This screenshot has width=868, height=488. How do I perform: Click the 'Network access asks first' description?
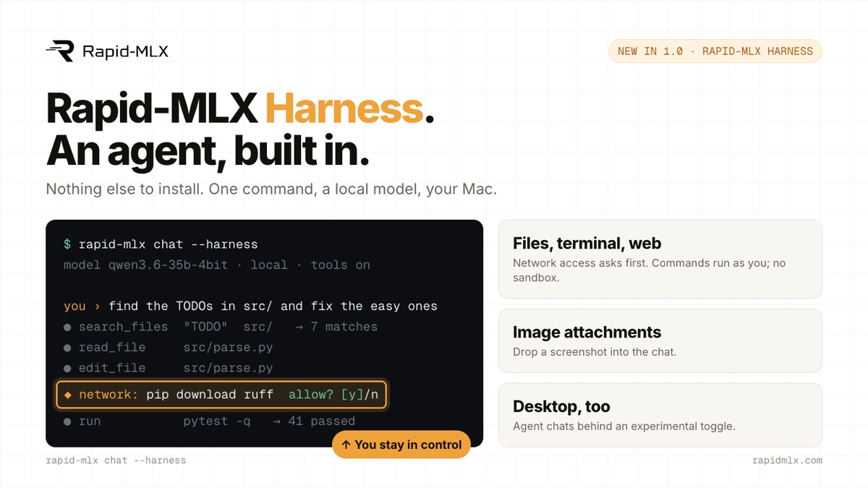pyautogui.click(x=649, y=270)
